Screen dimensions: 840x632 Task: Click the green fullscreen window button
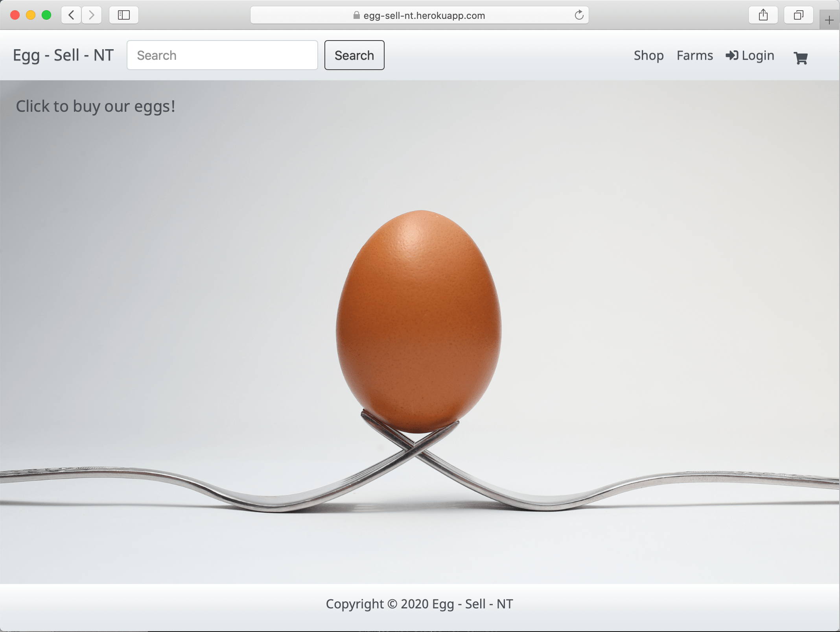(46, 15)
